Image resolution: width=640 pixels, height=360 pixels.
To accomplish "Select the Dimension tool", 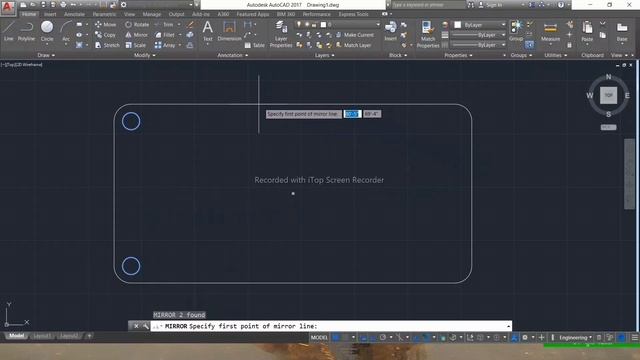I will click(x=229, y=31).
